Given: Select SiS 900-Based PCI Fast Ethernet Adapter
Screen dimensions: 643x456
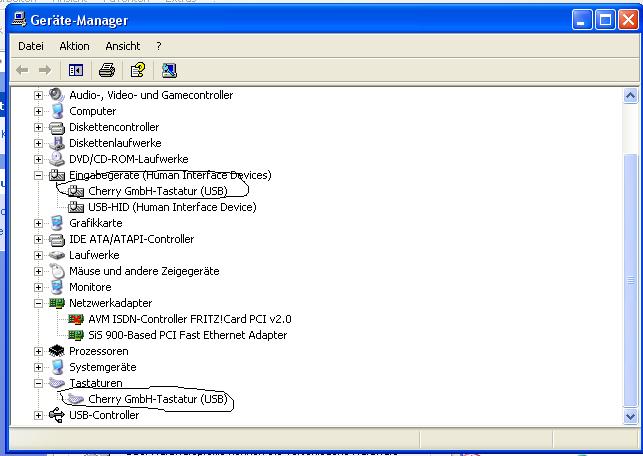Looking at the screenshot, I should click(x=187, y=335).
